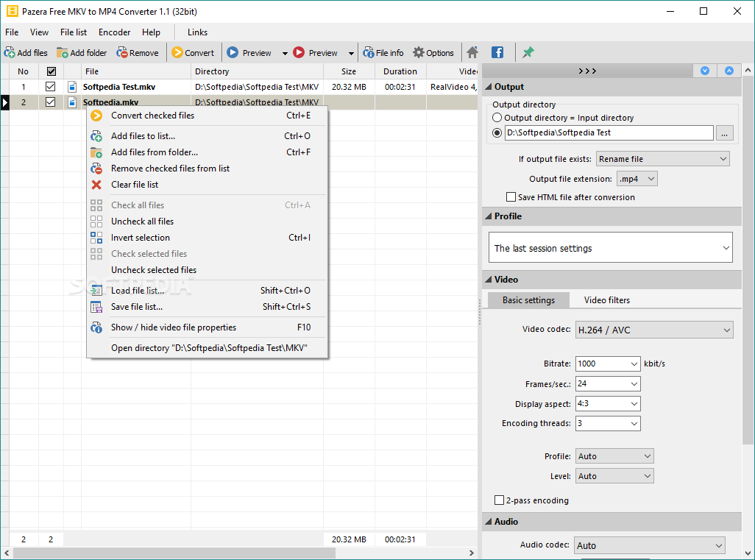Screen dimensions: 755x560
Task: Click the Clear file list red X icon
Action: (96, 185)
